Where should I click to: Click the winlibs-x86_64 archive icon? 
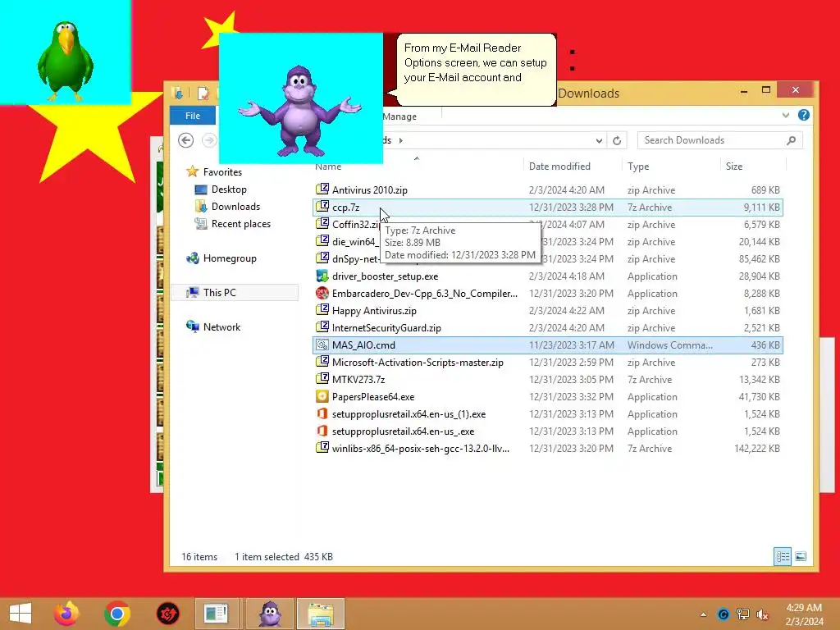322,447
